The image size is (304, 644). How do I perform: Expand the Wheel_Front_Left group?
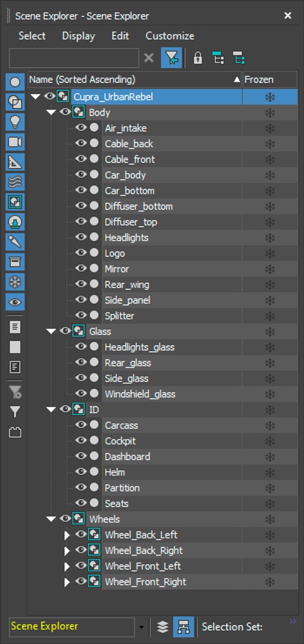(x=67, y=566)
